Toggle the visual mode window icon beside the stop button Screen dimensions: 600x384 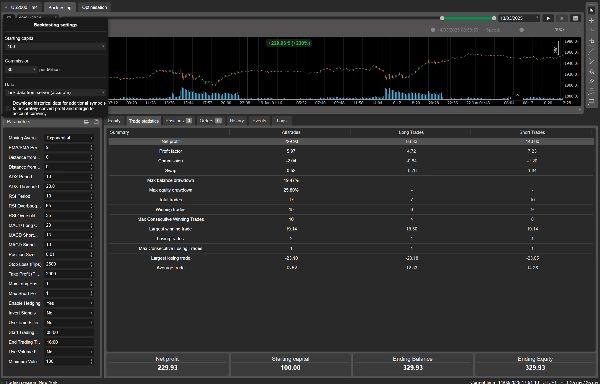[x=575, y=18]
